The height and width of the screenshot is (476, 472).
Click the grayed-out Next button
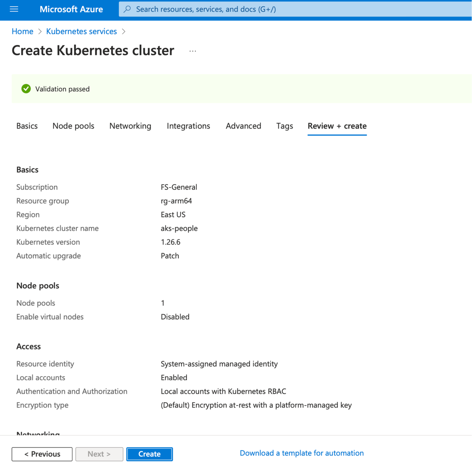point(99,454)
